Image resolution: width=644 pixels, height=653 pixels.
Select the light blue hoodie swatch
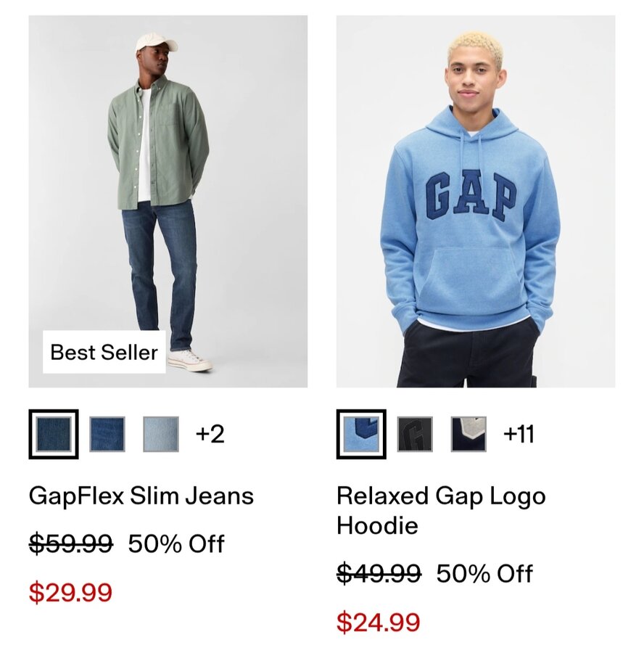tap(361, 434)
